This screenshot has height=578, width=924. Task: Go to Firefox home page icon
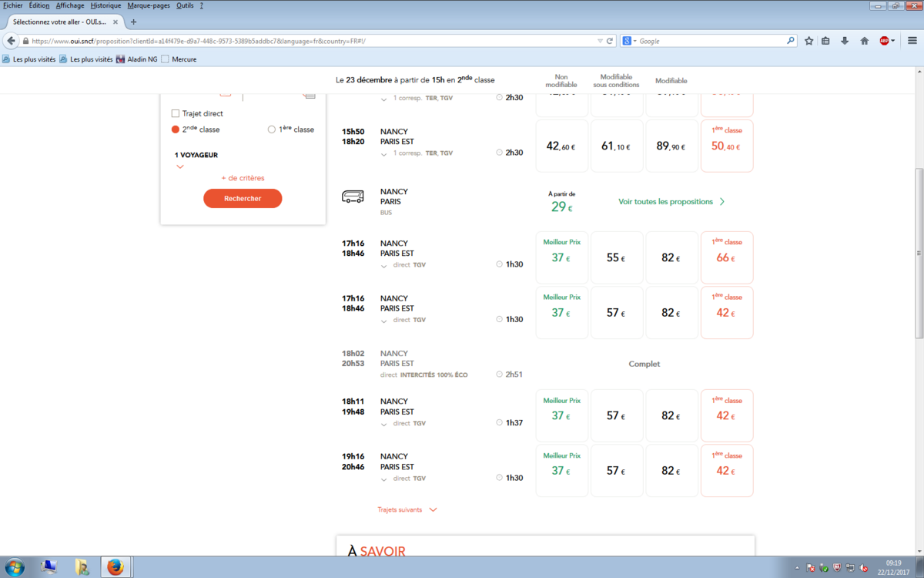pyautogui.click(x=865, y=41)
